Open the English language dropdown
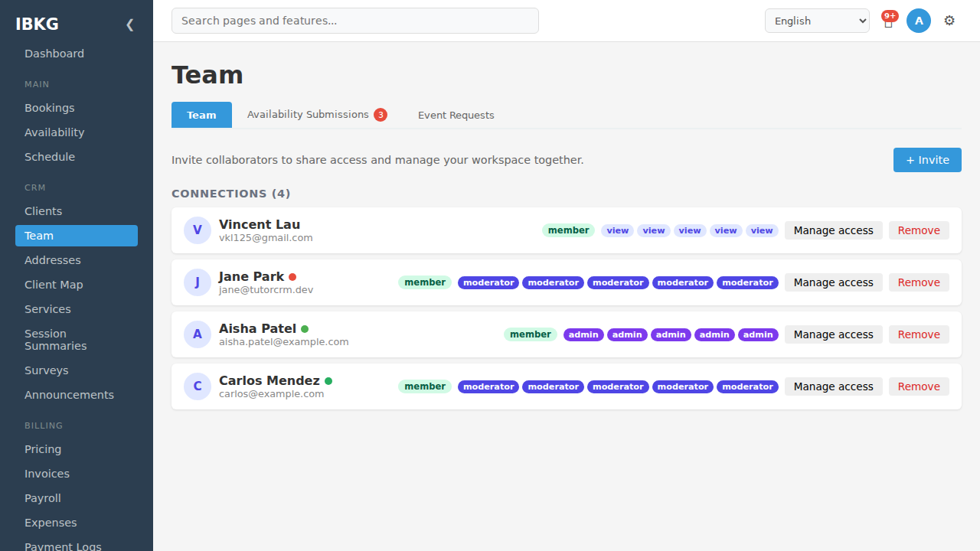980x551 pixels. 817,21
